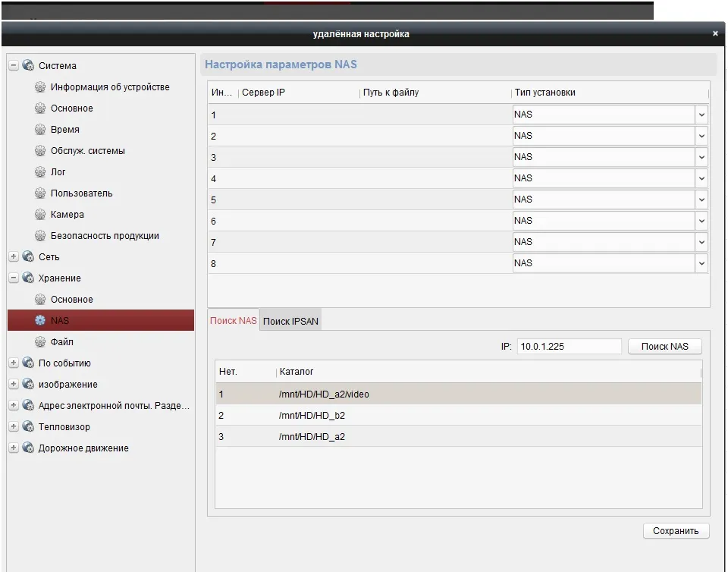Click the gear icon beside Файл

pos(40,342)
